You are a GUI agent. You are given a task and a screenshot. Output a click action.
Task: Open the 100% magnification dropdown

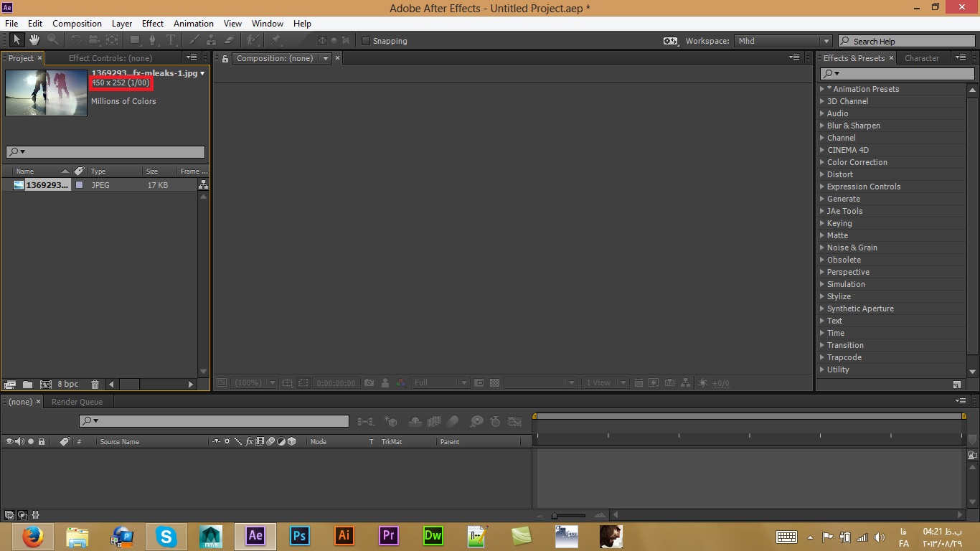(255, 383)
